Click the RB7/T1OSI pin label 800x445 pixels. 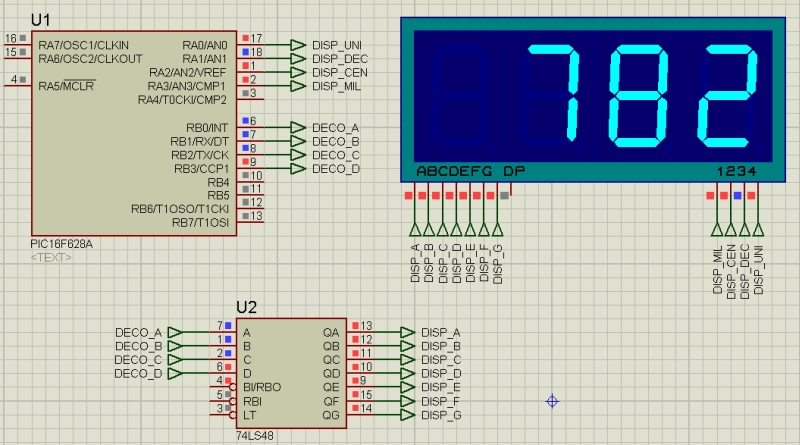tap(201, 222)
